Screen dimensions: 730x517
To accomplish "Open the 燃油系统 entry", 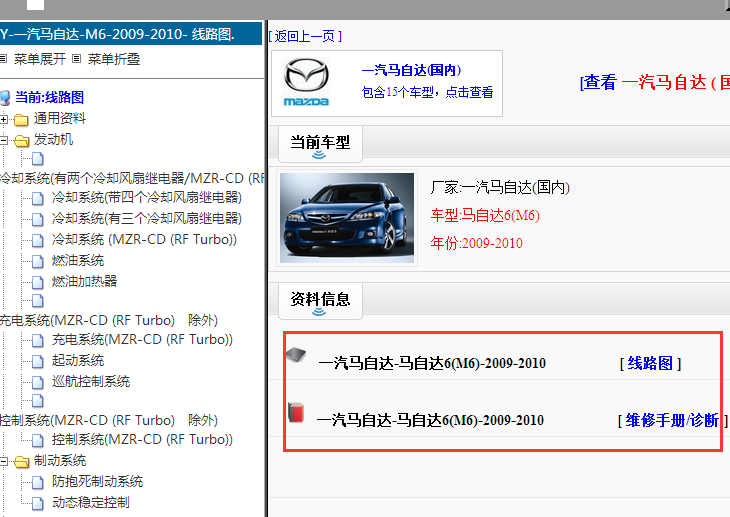I will coord(78,260).
